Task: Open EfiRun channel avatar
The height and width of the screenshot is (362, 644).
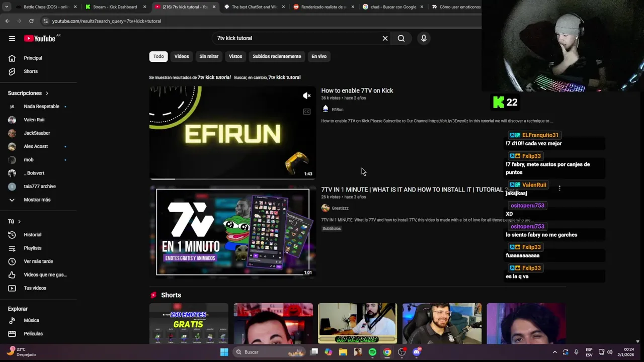Action: pos(326,109)
